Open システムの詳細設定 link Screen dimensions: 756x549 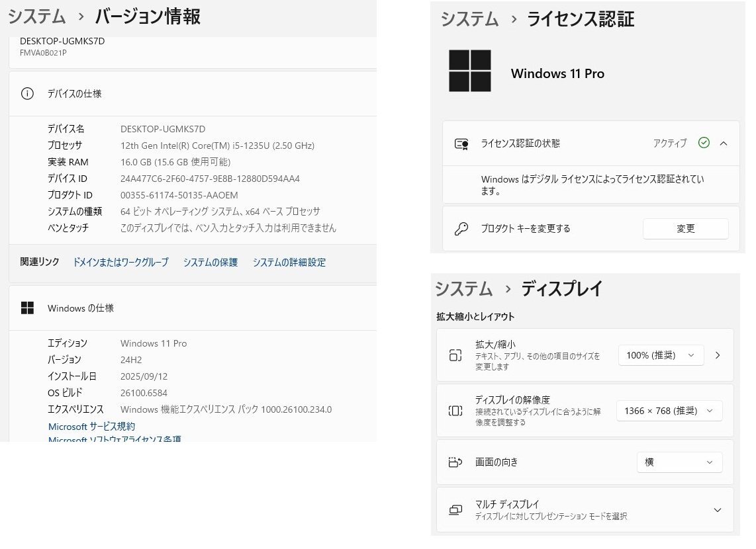tap(289, 263)
